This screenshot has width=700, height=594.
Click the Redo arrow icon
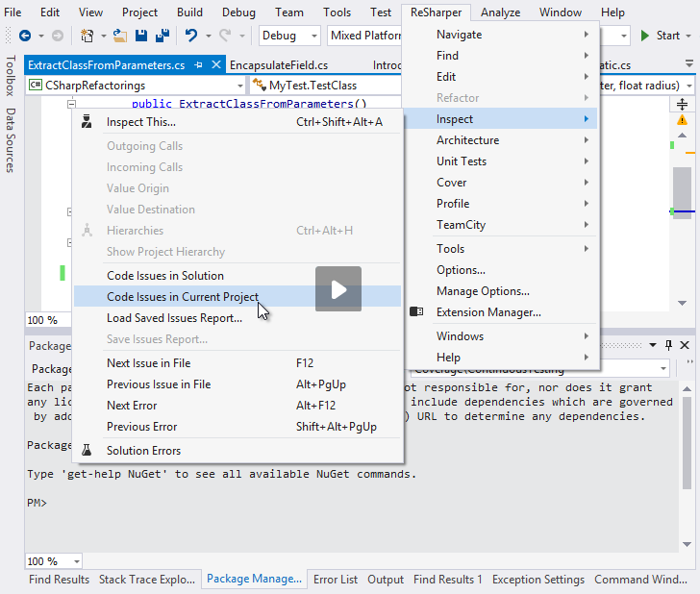point(225,36)
